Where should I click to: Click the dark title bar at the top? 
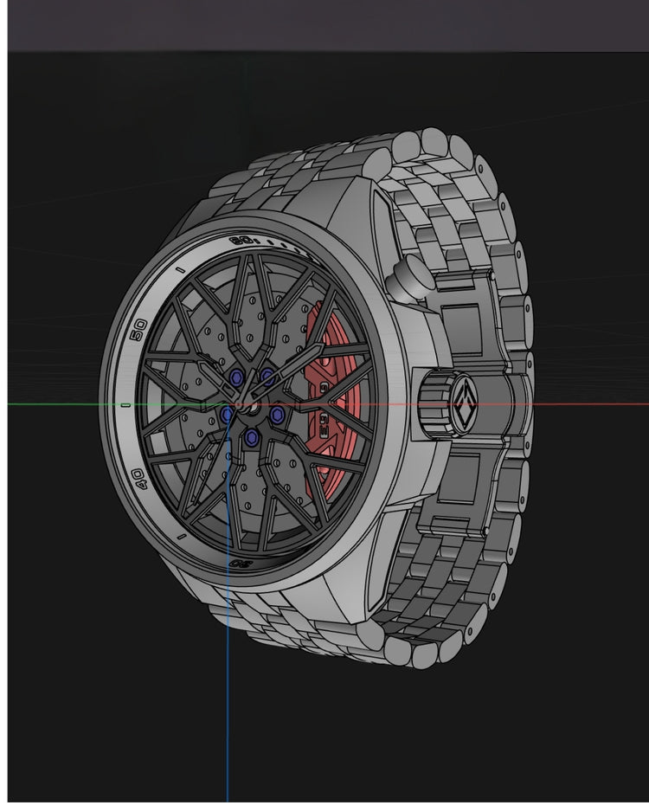click(x=324, y=26)
